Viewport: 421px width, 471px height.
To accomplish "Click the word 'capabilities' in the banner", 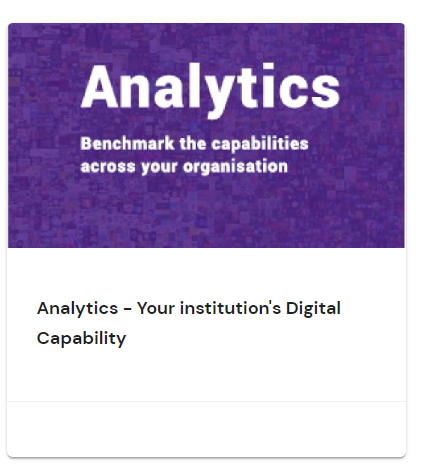I will 260,144.
